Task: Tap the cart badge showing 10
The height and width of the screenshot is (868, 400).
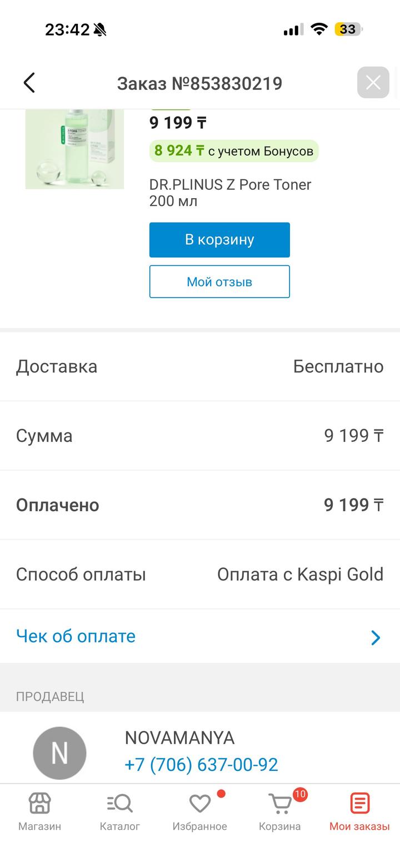Action: [300, 794]
